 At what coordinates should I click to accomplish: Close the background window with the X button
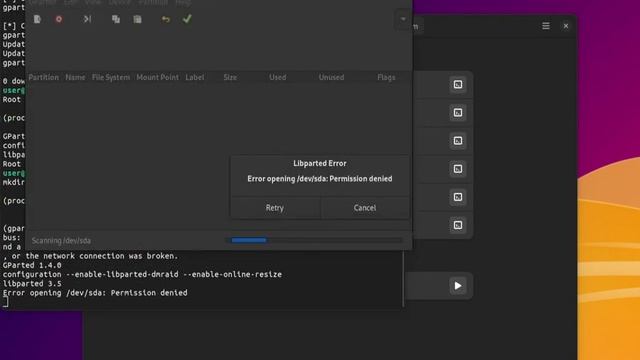[x=566, y=26]
